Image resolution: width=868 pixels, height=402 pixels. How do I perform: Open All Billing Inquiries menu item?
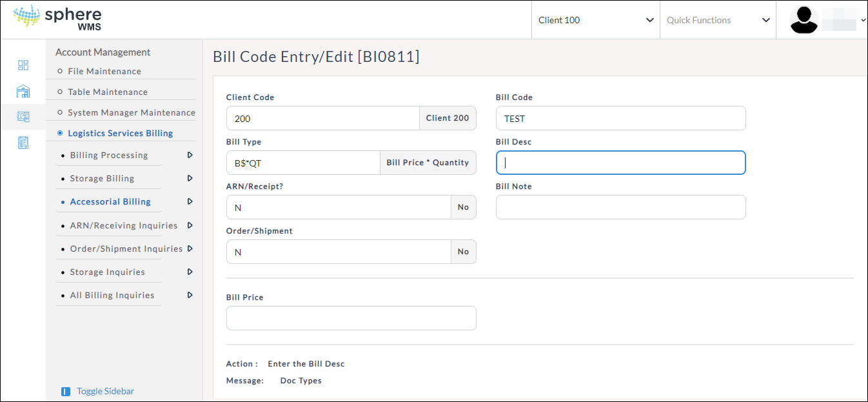[x=112, y=295]
